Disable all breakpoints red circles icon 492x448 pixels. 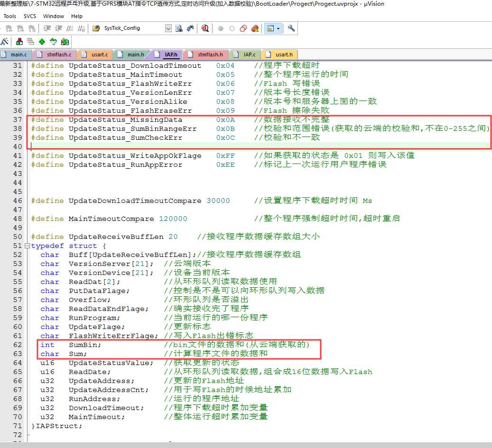click(x=243, y=28)
